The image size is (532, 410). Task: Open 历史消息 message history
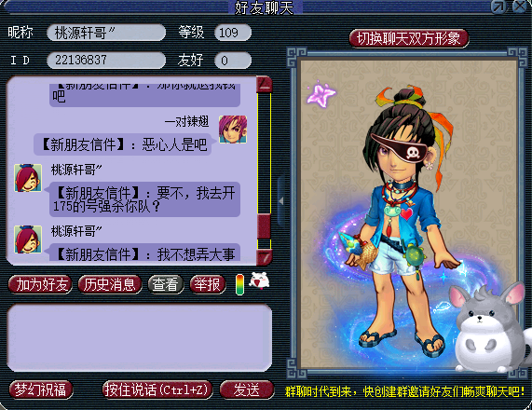[110, 284]
